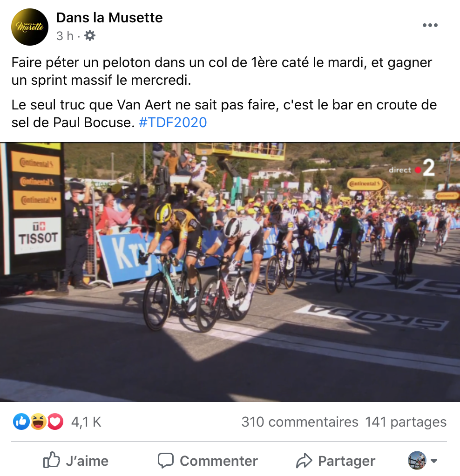View the 310 commentaires list
This screenshot has height=476, width=460.
click(300, 422)
